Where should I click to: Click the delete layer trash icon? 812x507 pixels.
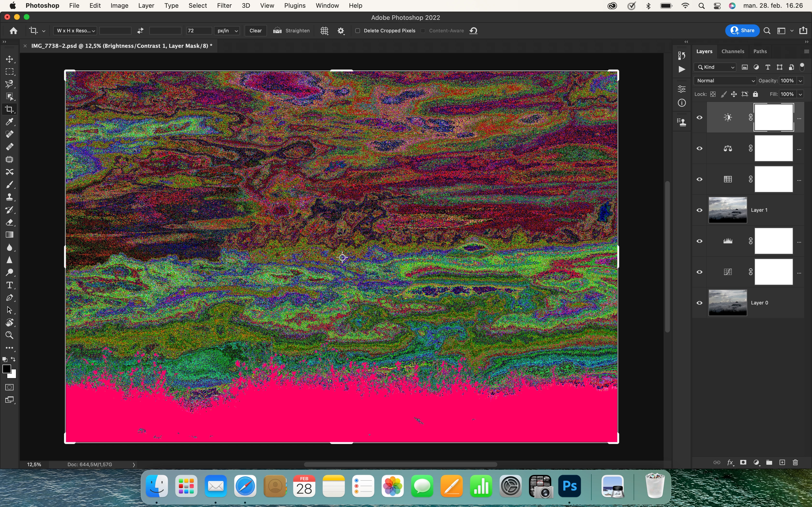[x=795, y=462]
